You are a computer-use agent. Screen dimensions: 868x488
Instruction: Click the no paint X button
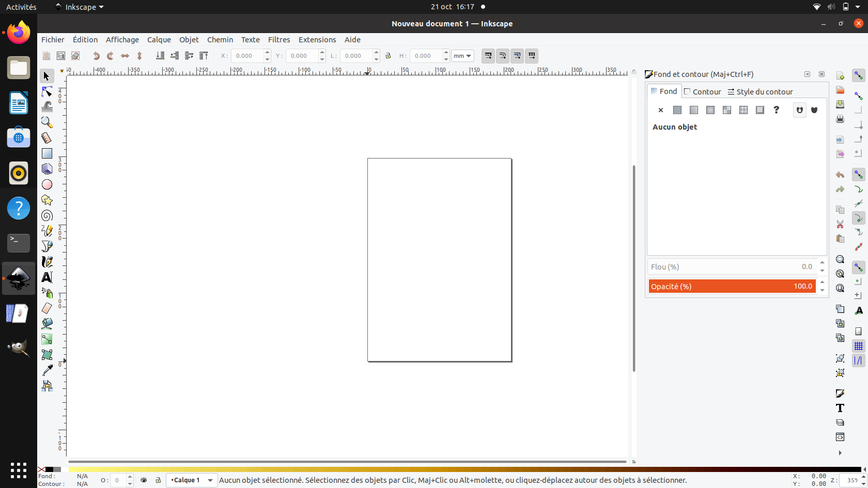tap(660, 110)
